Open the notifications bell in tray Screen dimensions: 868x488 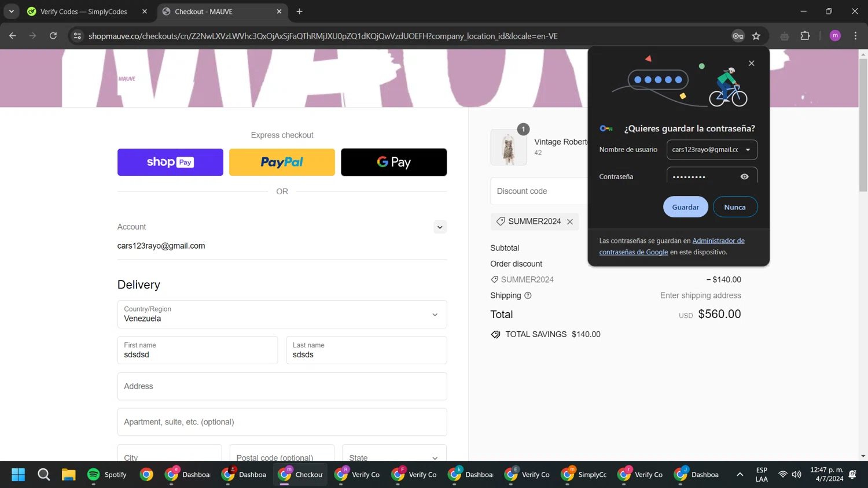click(853, 475)
